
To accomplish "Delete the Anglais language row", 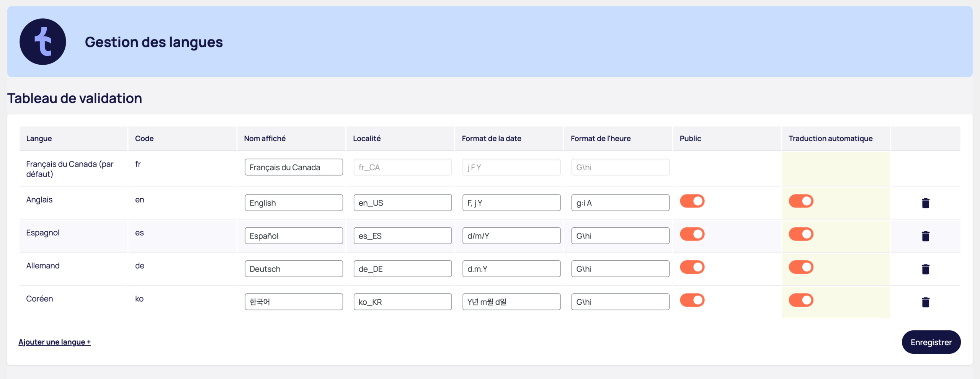I will [926, 203].
